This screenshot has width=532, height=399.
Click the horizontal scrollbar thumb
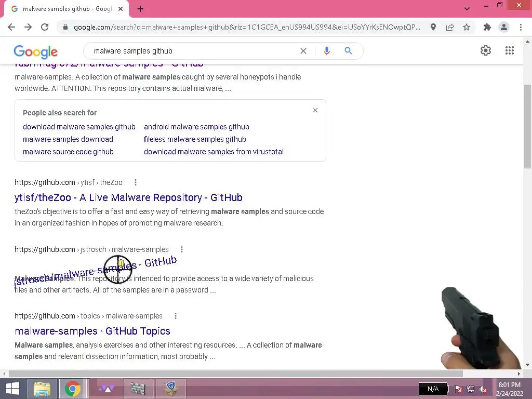click(236, 374)
